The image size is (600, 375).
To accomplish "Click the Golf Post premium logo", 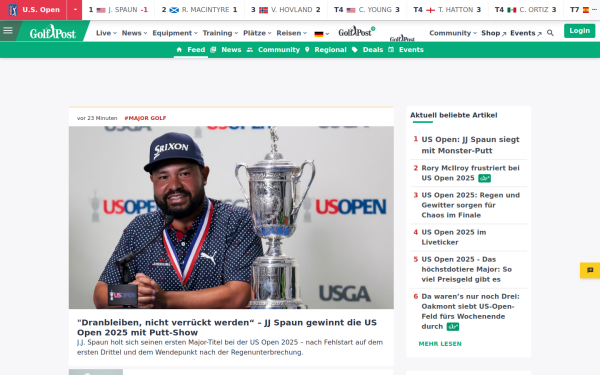I will coord(356,31).
